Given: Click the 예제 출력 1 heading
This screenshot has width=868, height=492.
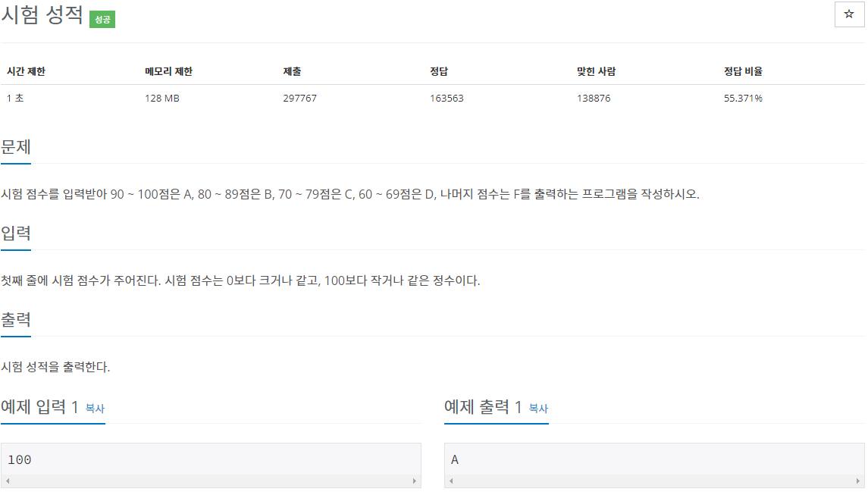Looking at the screenshot, I should [x=483, y=407].
